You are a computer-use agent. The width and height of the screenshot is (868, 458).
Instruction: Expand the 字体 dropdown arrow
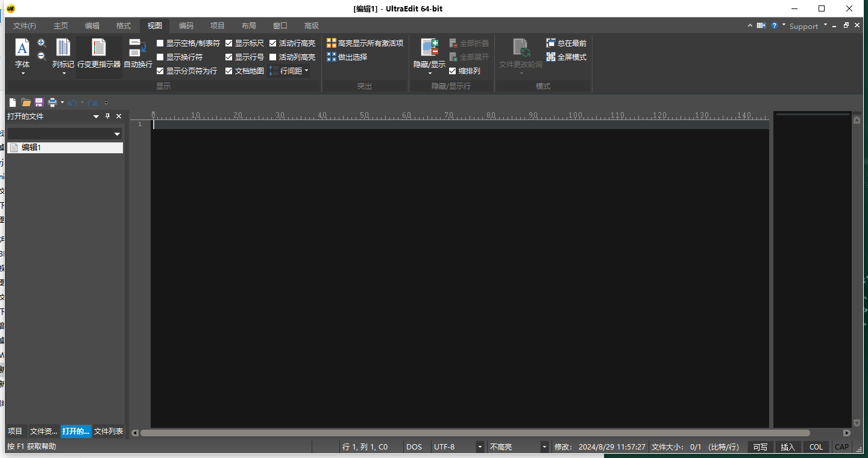pyautogui.click(x=23, y=74)
